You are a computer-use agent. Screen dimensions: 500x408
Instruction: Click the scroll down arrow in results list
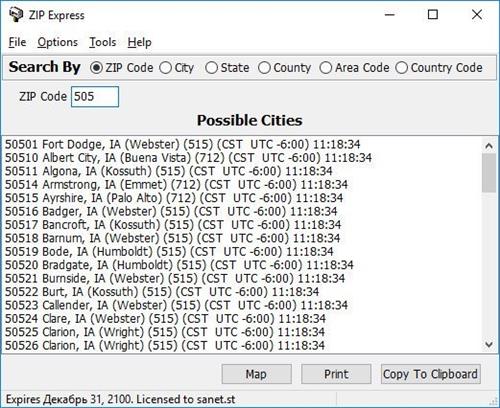[x=489, y=344]
